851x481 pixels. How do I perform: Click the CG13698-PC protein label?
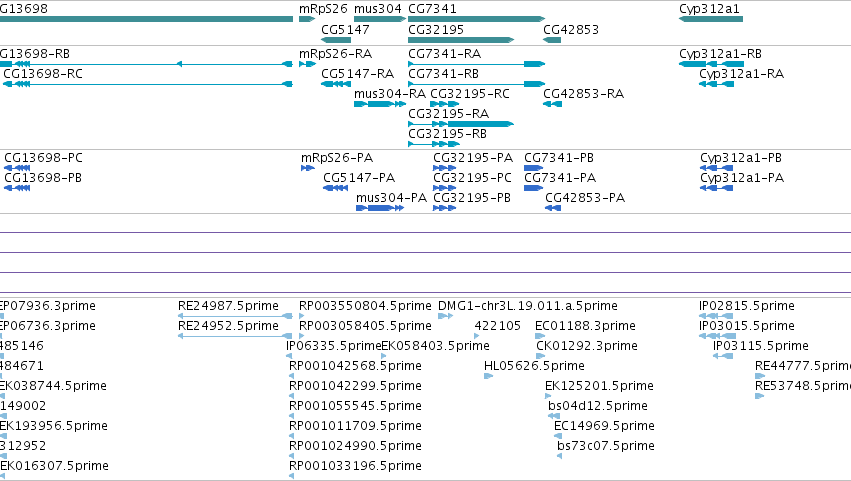coord(43,158)
